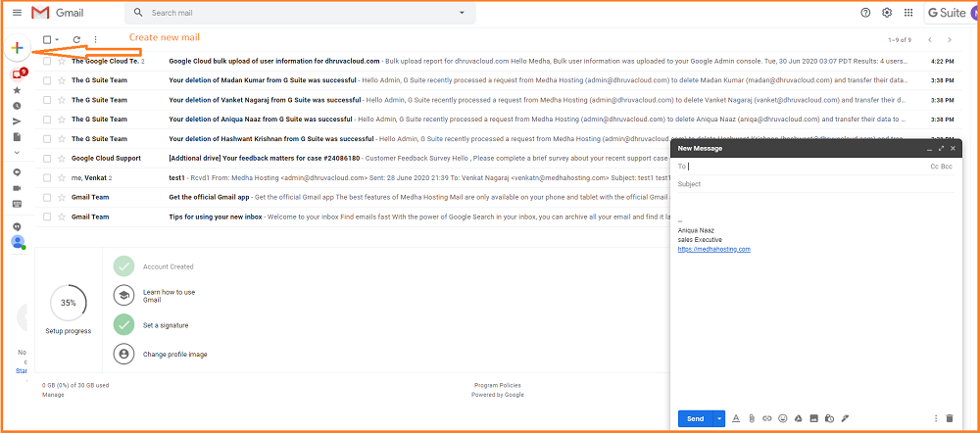Open more send options arrow beside Send
The image size is (980, 433).
(x=719, y=418)
